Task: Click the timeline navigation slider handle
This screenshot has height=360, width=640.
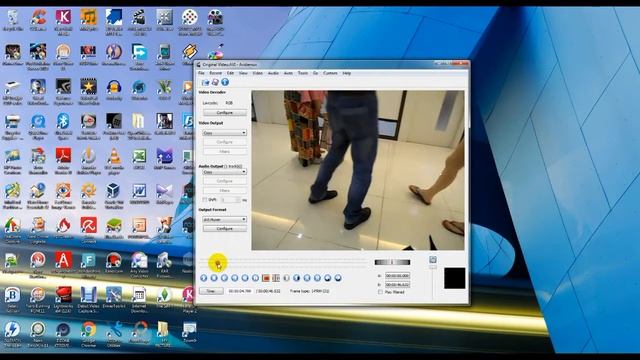Action: coord(218,263)
